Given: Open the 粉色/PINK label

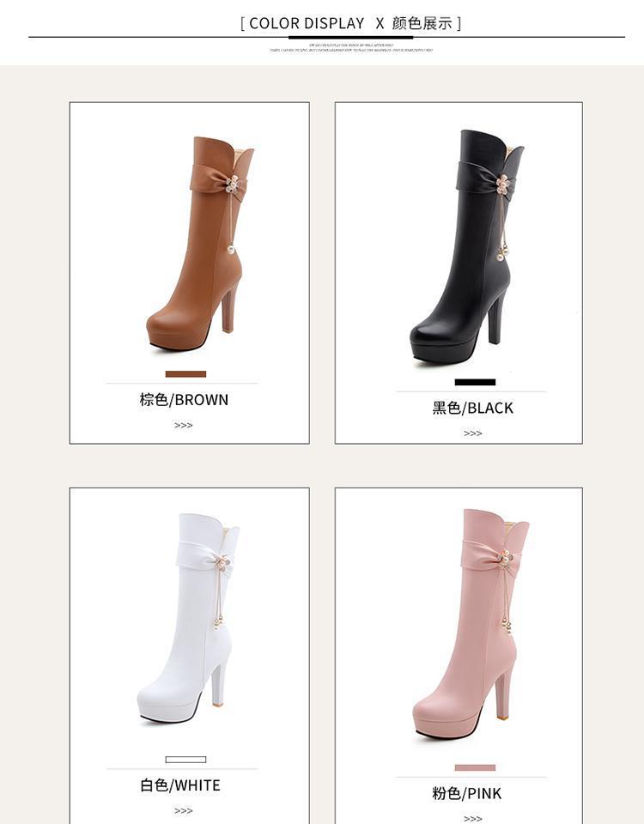Looking at the screenshot, I should click(467, 793).
